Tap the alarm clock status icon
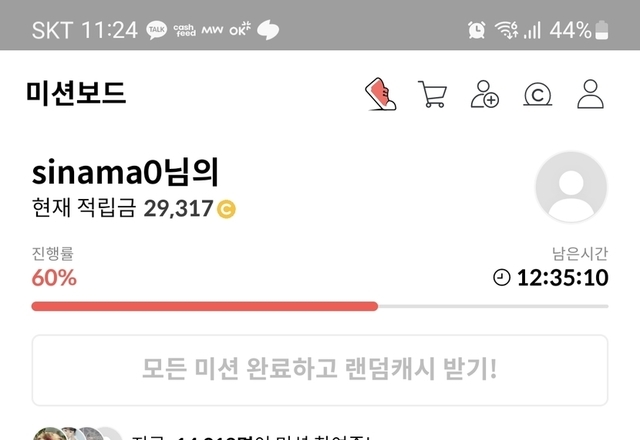Screen dimensions: 640x440 coord(476,30)
